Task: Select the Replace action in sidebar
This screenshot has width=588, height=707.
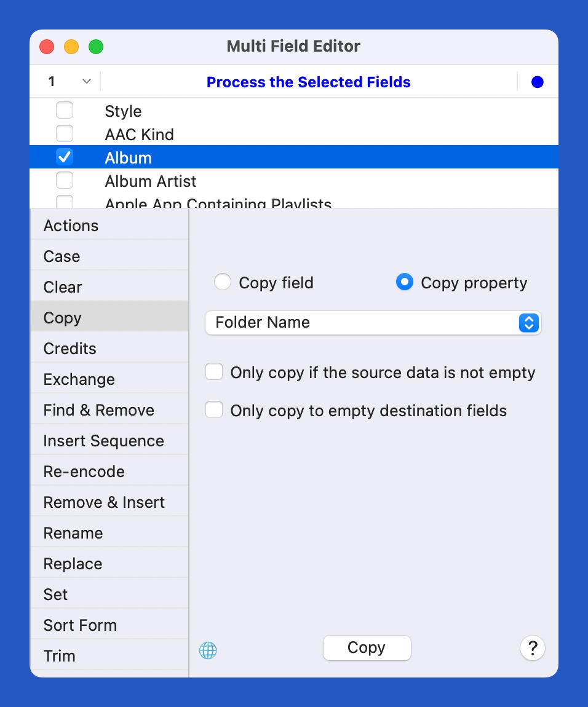Action: click(73, 564)
